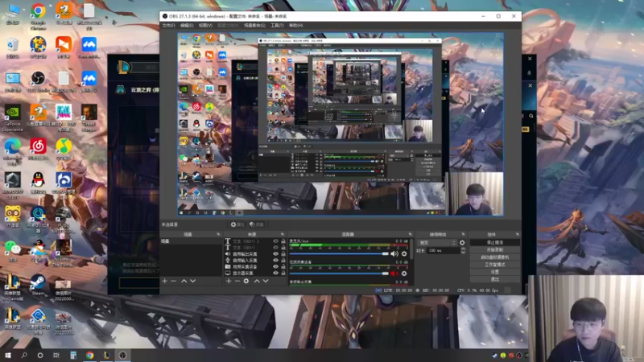Open Dread Hunger desktop shortcut
Screen dimensions: 644x362
pos(89,117)
